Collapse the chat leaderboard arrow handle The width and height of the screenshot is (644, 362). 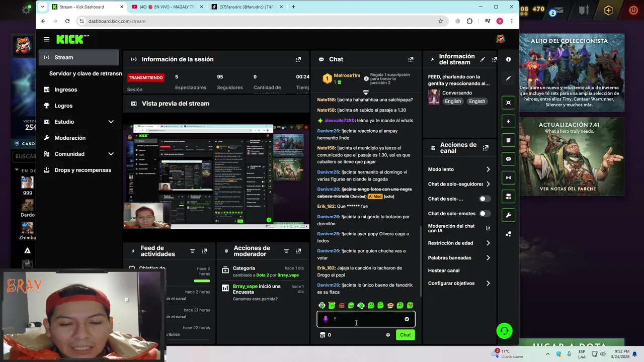point(366,93)
